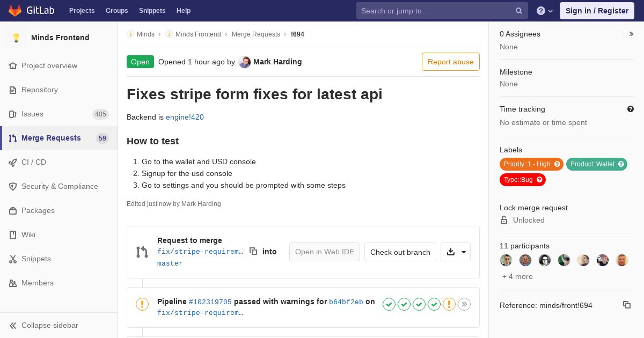644x338 pixels.
Task: Open the Help question-mark dropdown
Action: pyautogui.click(x=545, y=11)
